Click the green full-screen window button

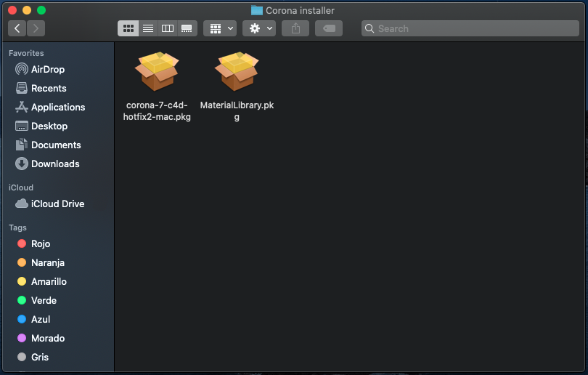pyautogui.click(x=41, y=10)
